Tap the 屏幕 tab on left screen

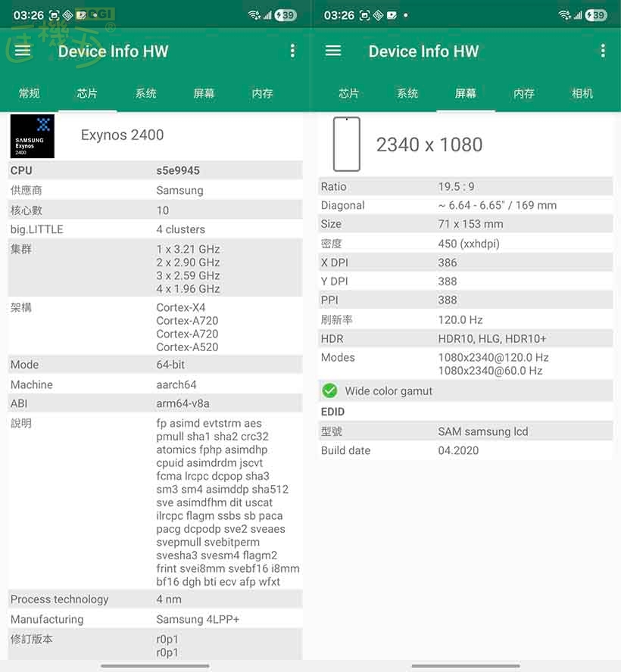204,94
